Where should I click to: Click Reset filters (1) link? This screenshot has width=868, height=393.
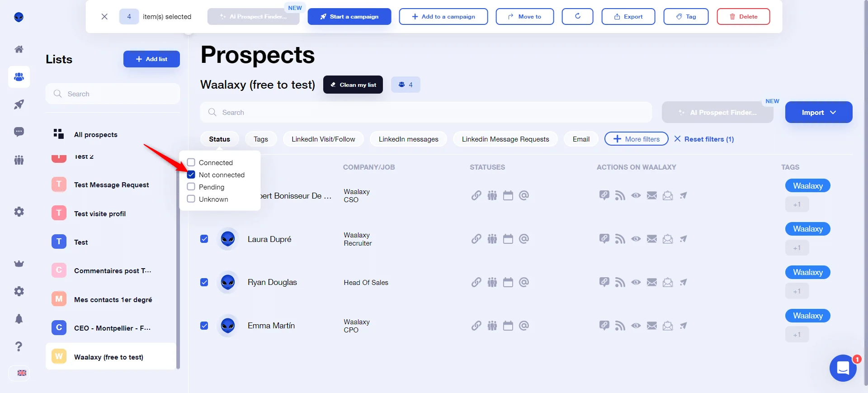pyautogui.click(x=704, y=139)
